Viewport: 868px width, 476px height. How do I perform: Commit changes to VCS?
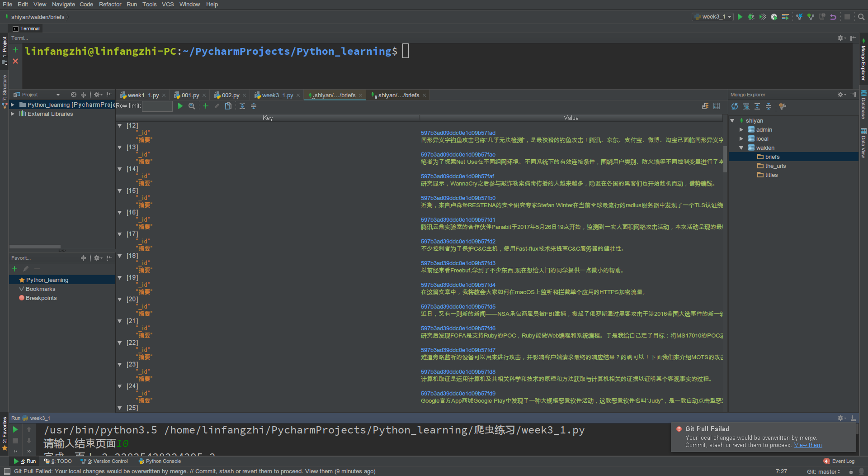(x=811, y=17)
